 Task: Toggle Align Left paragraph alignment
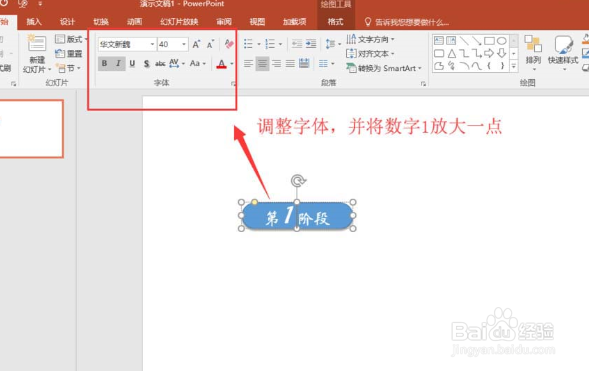click(x=248, y=63)
